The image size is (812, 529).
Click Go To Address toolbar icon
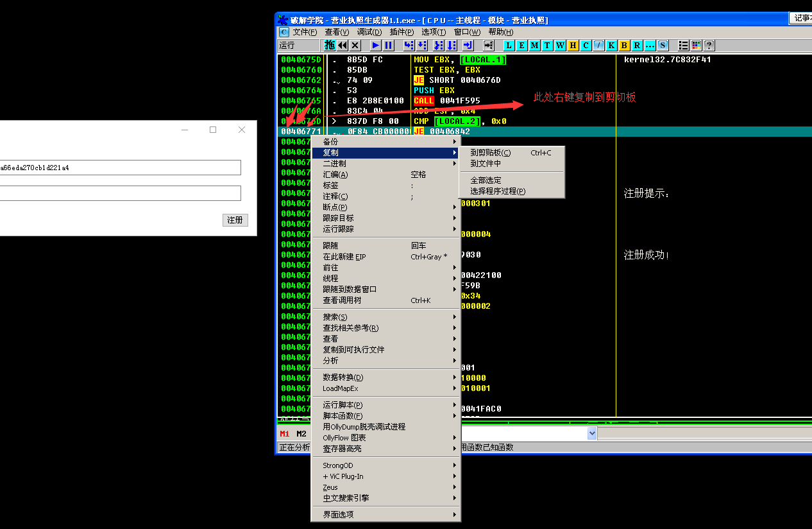(488, 46)
